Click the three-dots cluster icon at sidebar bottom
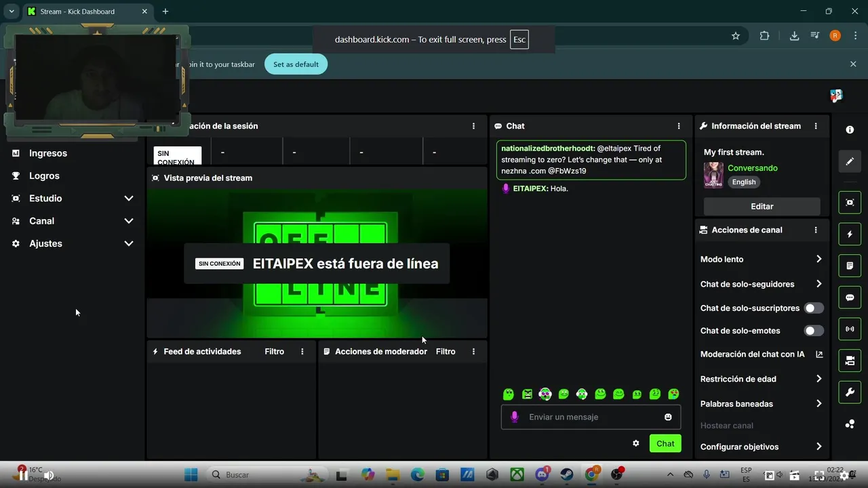The image size is (868, 488). [x=850, y=424]
